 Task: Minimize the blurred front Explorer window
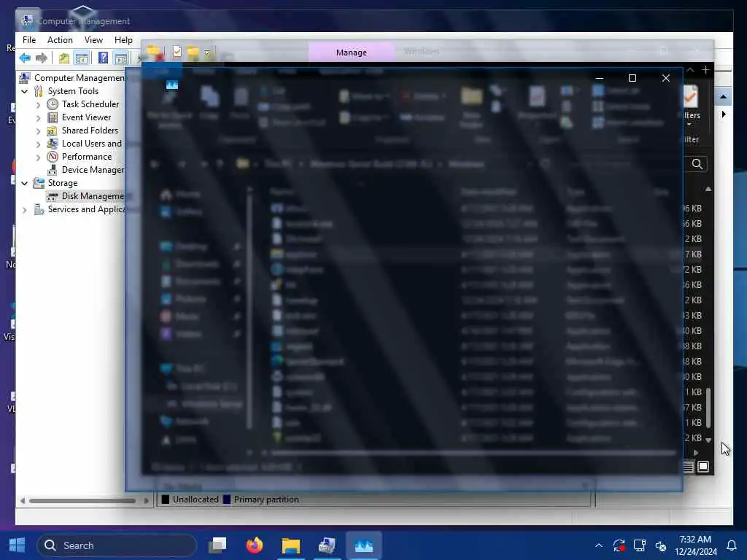click(600, 77)
